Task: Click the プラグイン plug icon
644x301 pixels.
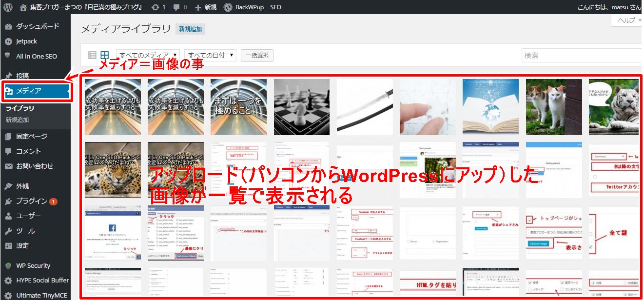Action: [x=8, y=201]
